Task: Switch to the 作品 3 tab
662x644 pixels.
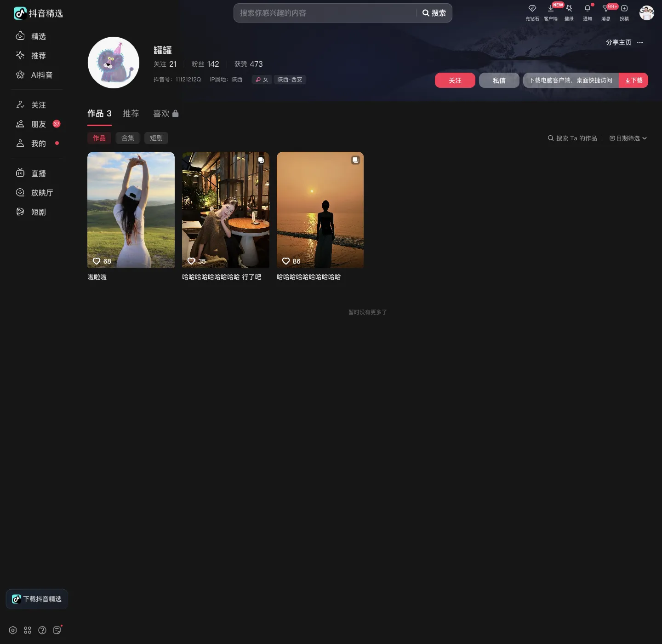Action: tap(99, 114)
